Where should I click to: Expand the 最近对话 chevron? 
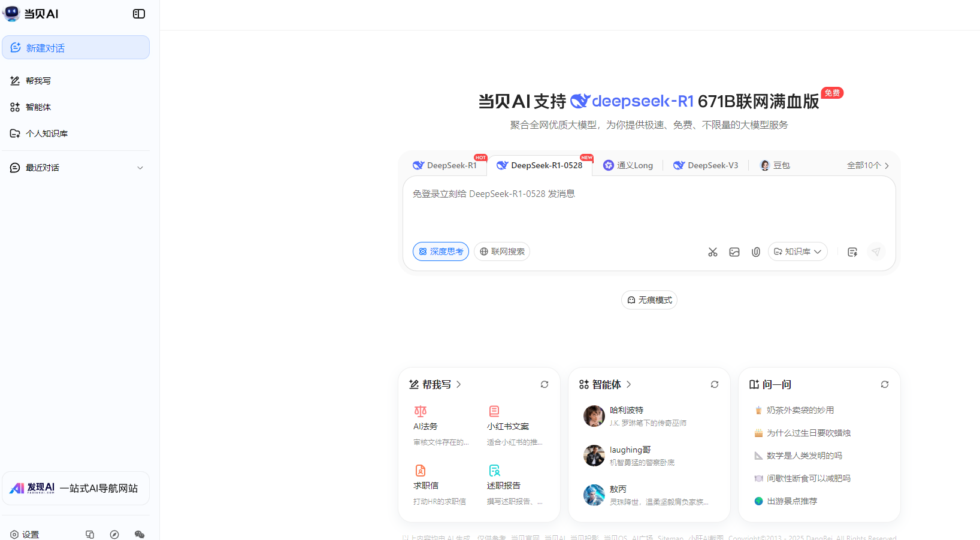click(140, 168)
